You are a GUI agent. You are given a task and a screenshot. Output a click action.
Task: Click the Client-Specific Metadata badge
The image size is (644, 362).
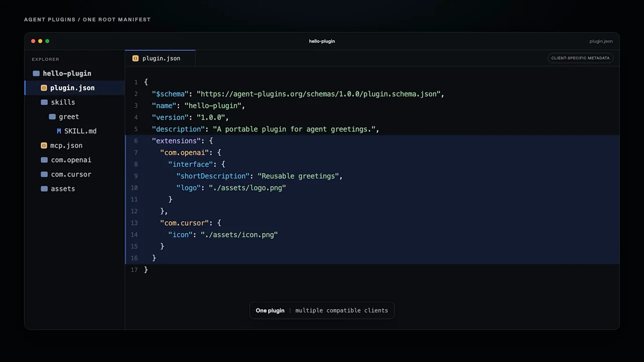(580, 58)
